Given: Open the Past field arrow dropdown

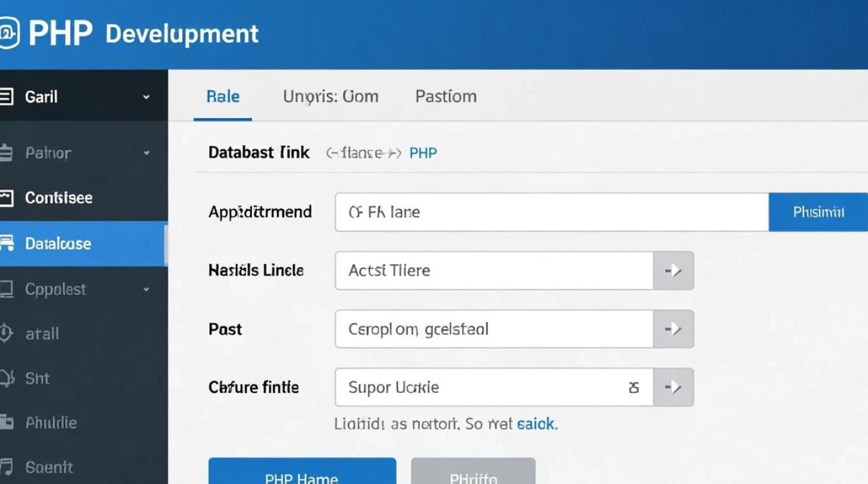Looking at the screenshot, I should pos(674,329).
